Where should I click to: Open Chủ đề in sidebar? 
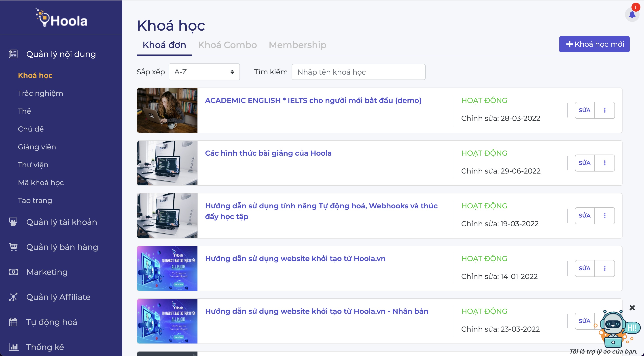pos(31,129)
